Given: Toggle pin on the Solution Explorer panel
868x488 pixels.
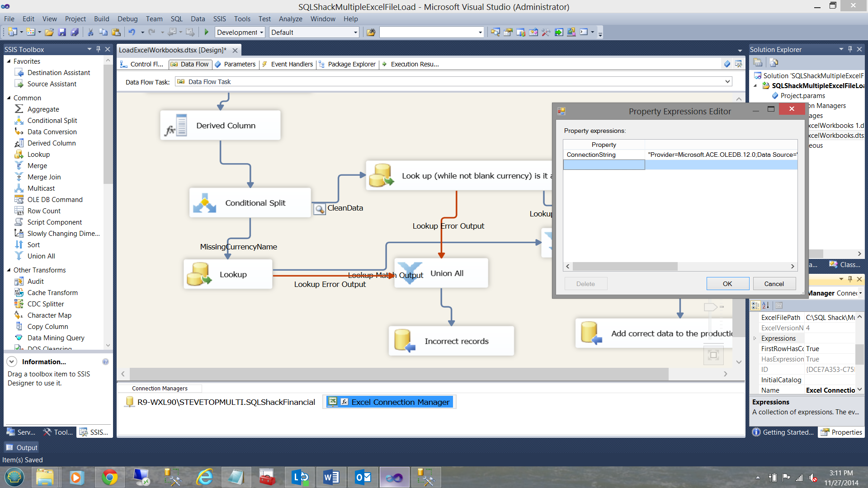Looking at the screenshot, I should [850, 49].
